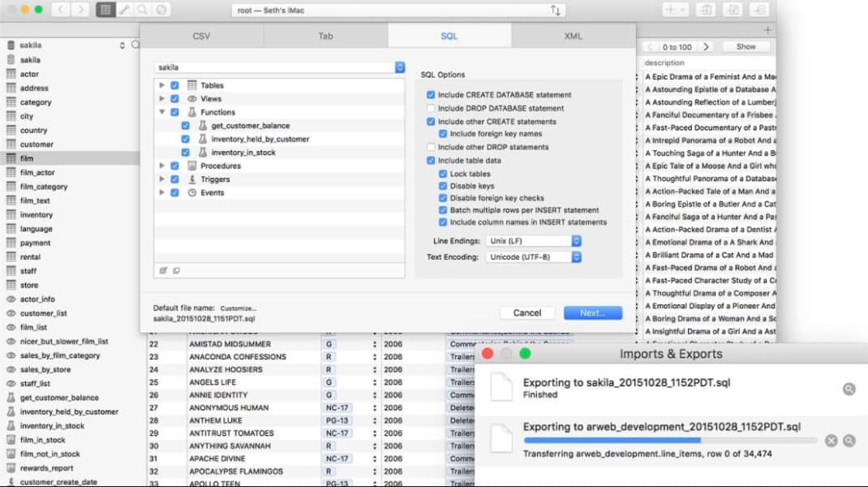
Task: Click the film table icon in sidebar
Action: [11, 158]
